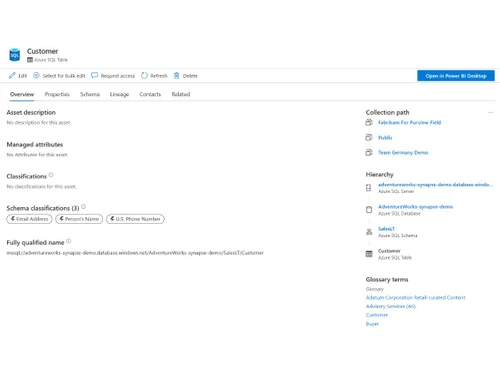Open the Related tab
The height and width of the screenshot is (375, 500).
181,94
